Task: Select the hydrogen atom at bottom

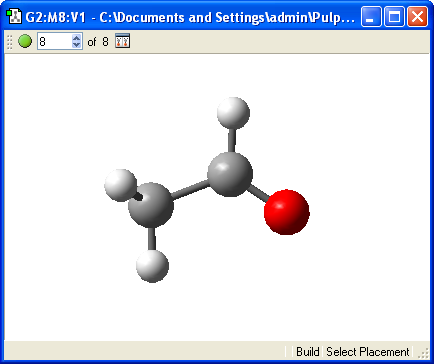Action: 152,266
